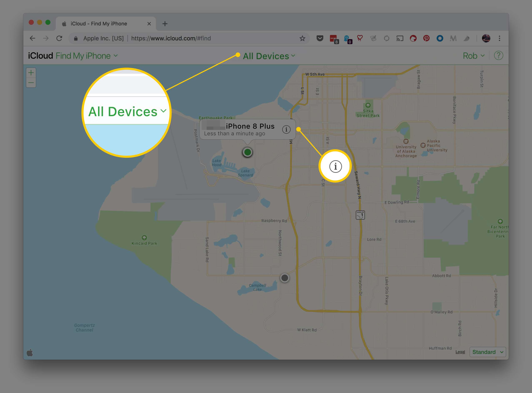Screen dimensions: 532x393
Task: Select the green device location dot
Action: pyautogui.click(x=247, y=152)
